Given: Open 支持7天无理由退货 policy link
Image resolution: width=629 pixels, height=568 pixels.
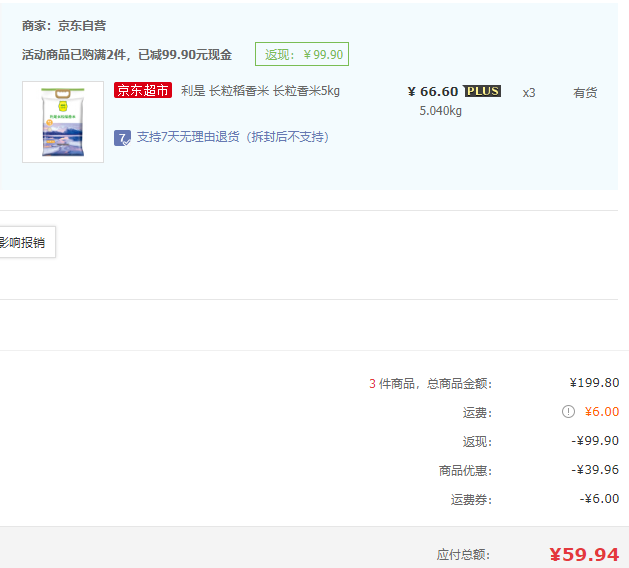Looking at the screenshot, I should [233, 137].
